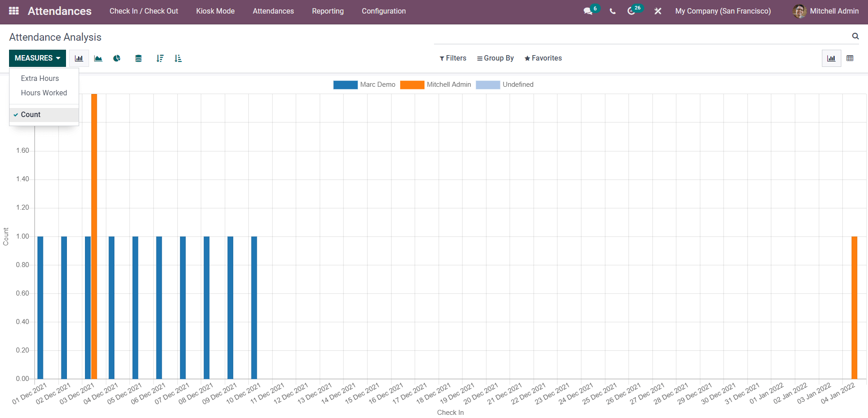Toggle Undefined legend series visibility
This screenshot has width=868, height=418.
point(518,85)
